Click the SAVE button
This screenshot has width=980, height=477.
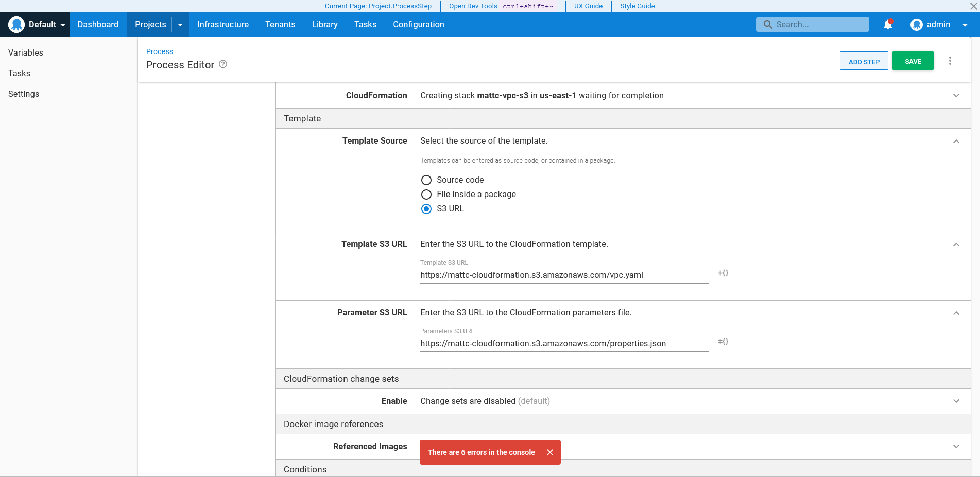pyautogui.click(x=913, y=60)
